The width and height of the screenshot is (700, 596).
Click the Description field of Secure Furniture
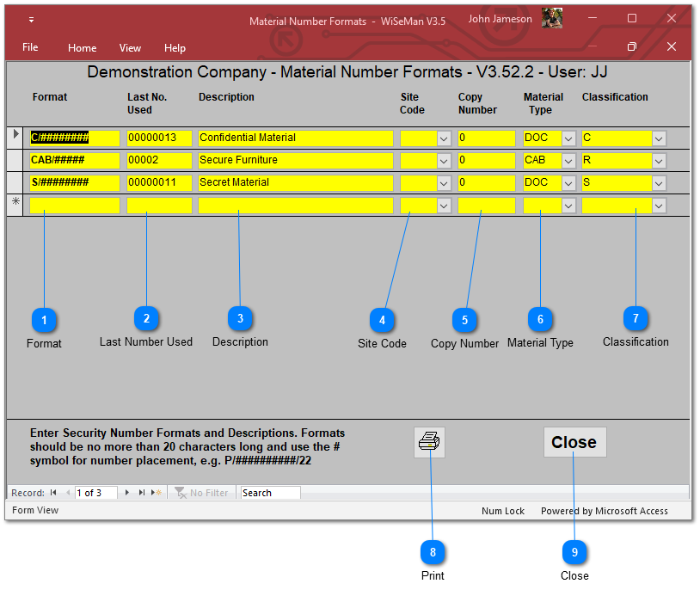click(295, 160)
